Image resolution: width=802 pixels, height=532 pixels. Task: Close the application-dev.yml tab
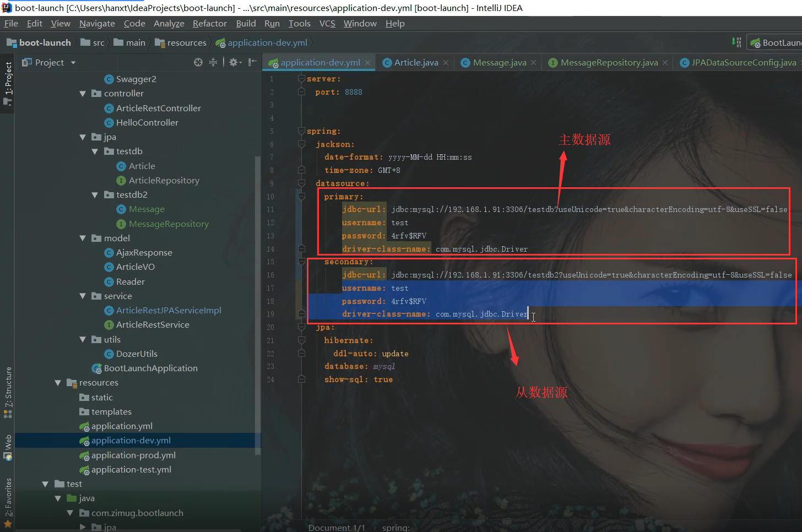(x=368, y=63)
